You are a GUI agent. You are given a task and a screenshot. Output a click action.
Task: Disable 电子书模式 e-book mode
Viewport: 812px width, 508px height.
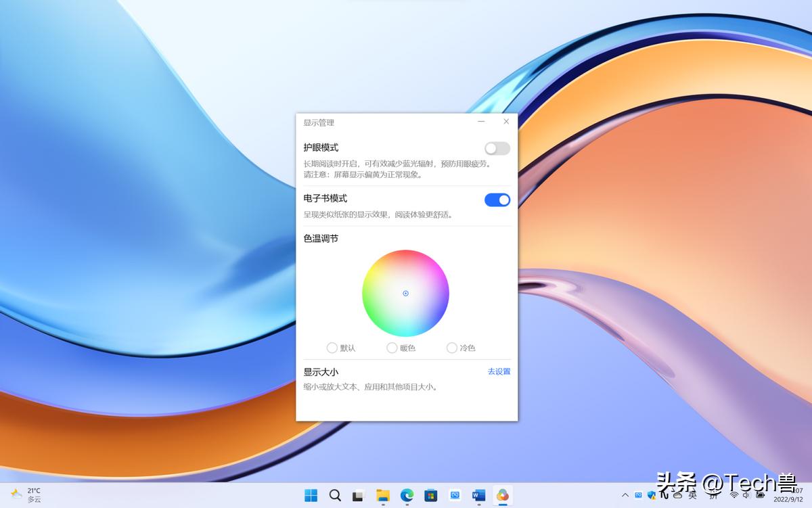tap(497, 200)
